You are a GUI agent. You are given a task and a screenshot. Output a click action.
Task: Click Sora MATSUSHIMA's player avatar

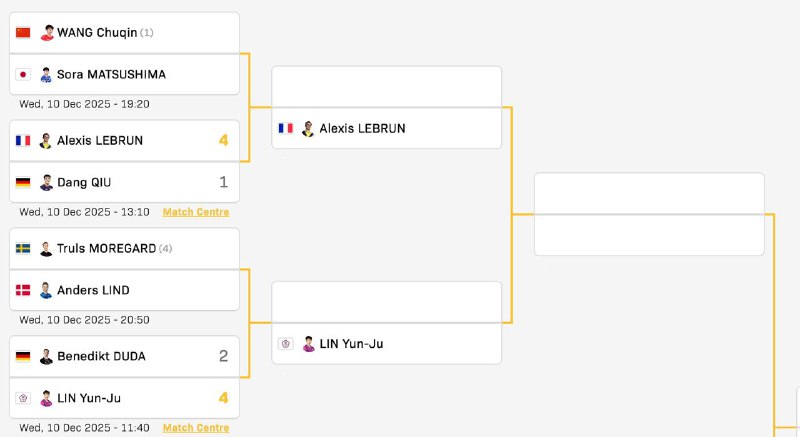(x=46, y=75)
